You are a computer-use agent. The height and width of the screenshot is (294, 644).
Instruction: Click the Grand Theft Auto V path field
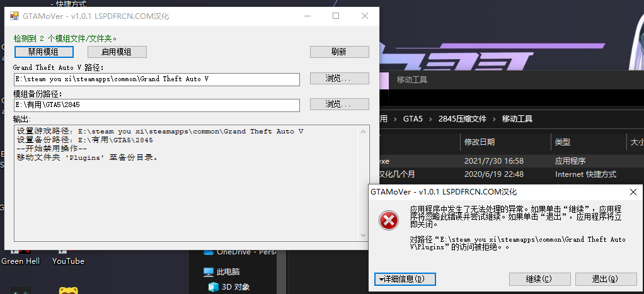tap(156, 79)
